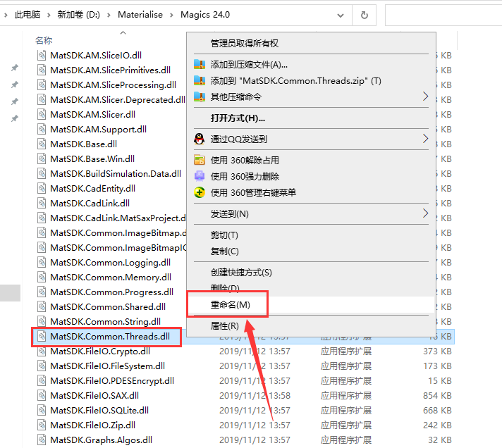The height and width of the screenshot is (448, 502).
Task: Click the QQ penguin icon in context menu
Action: tap(200, 139)
